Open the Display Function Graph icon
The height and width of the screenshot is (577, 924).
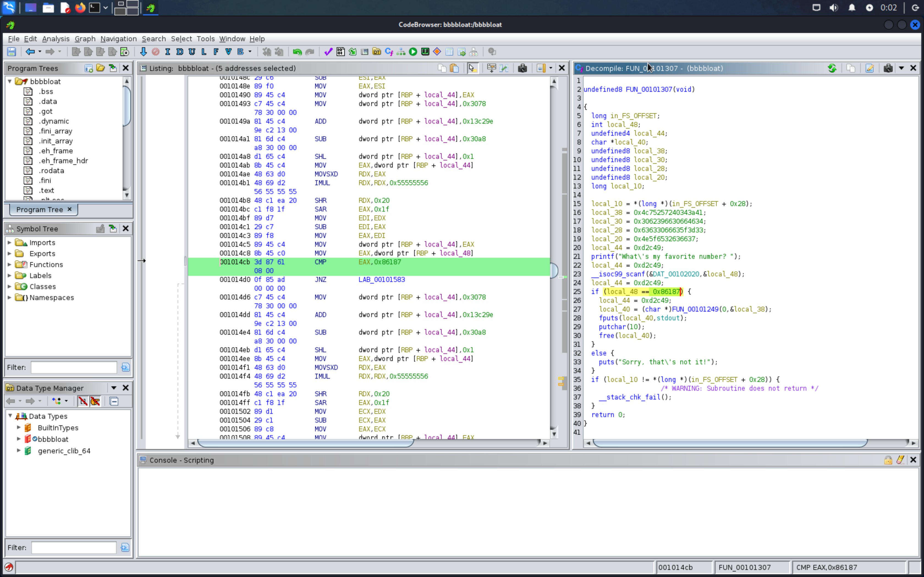401,52
